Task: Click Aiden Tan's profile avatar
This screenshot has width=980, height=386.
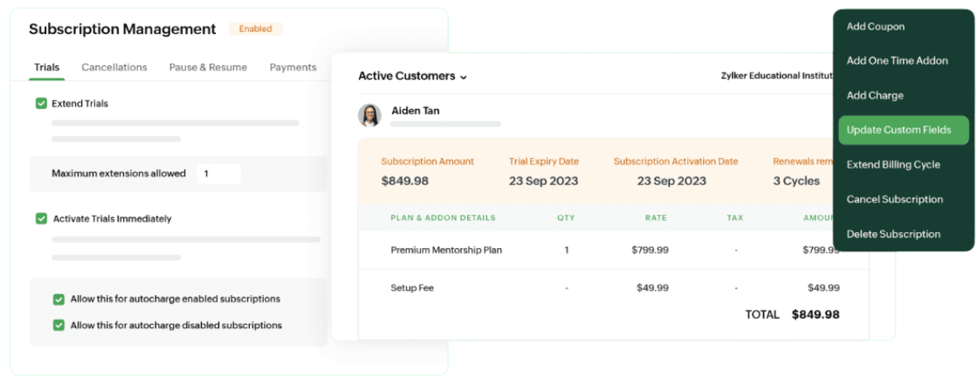Action: pyautogui.click(x=370, y=116)
